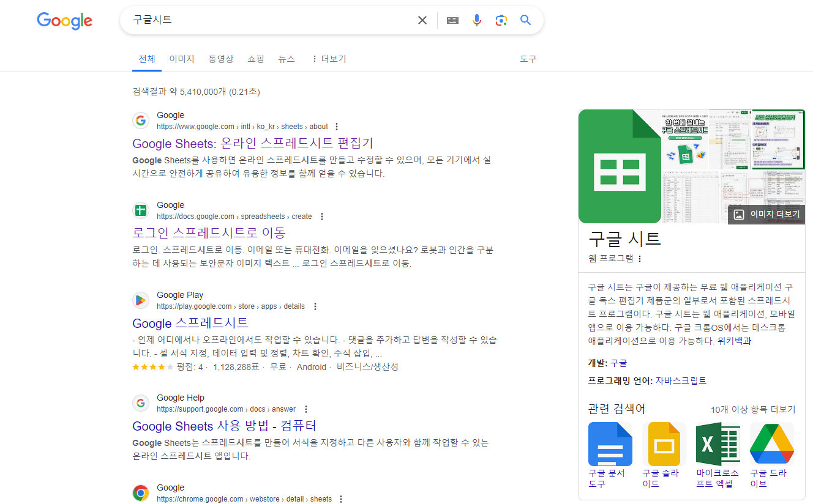The height and width of the screenshot is (504, 813).
Task: Open the 쇼핑 tab
Action: [x=256, y=59]
